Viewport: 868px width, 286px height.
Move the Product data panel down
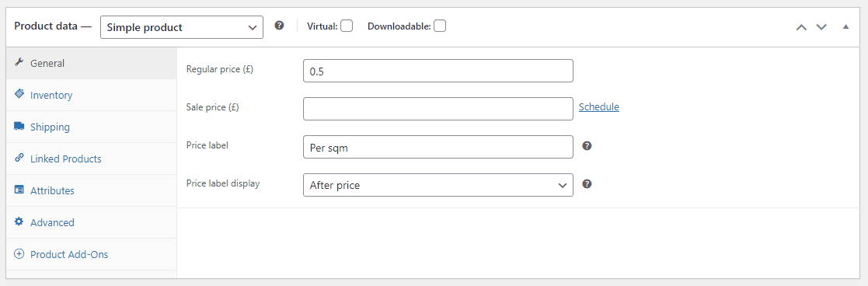click(821, 26)
